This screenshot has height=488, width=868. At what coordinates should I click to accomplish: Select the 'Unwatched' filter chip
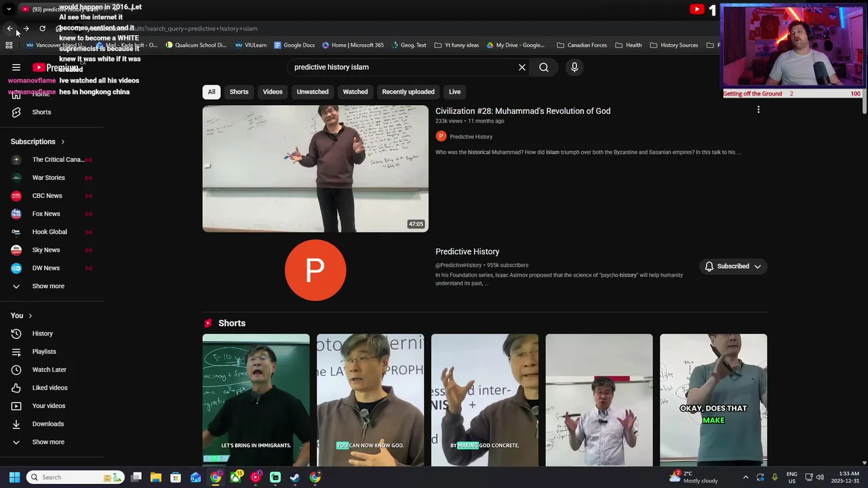[313, 91]
